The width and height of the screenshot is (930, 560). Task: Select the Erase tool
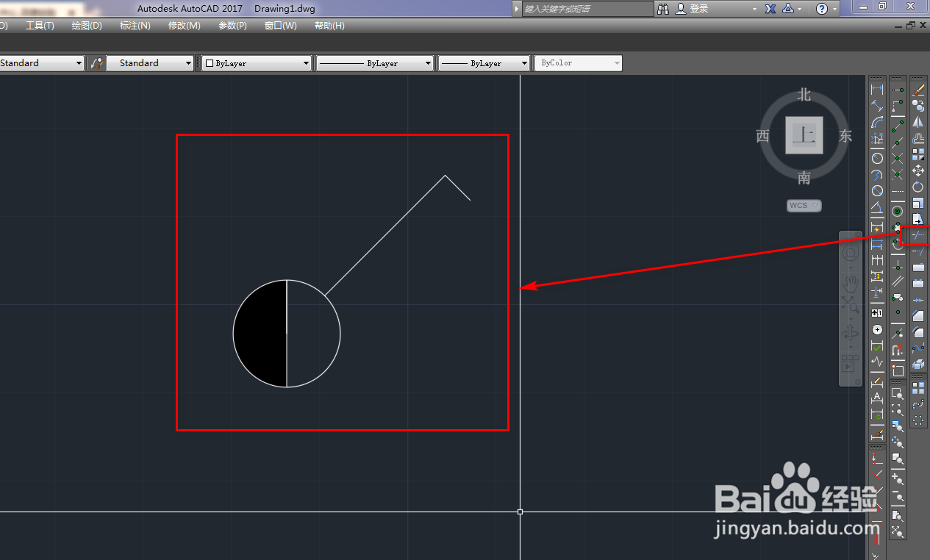click(918, 89)
